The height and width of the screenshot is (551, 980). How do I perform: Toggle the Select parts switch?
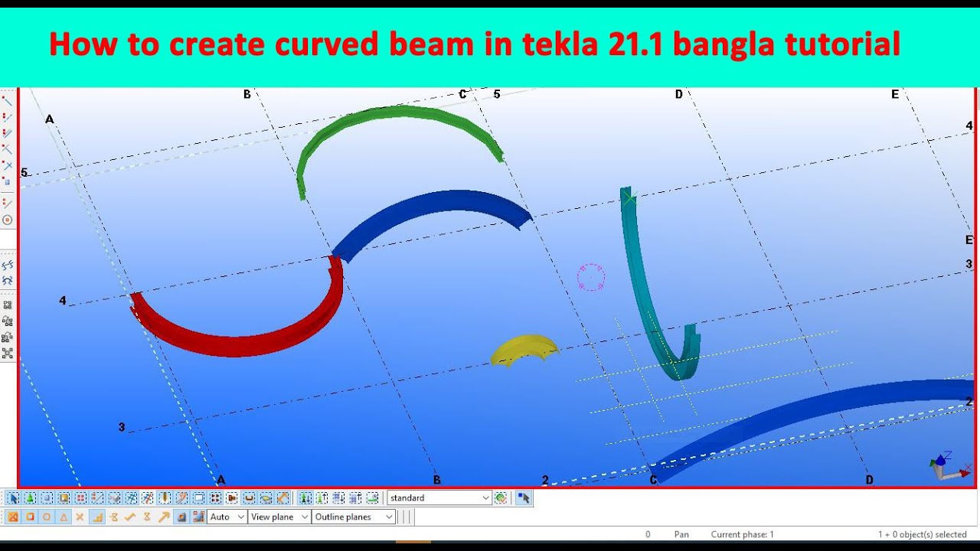[47, 497]
